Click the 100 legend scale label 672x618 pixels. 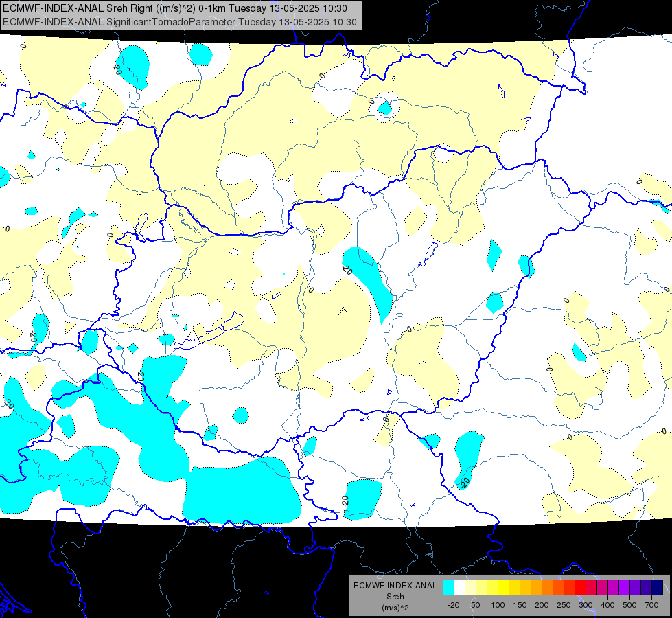point(498,605)
